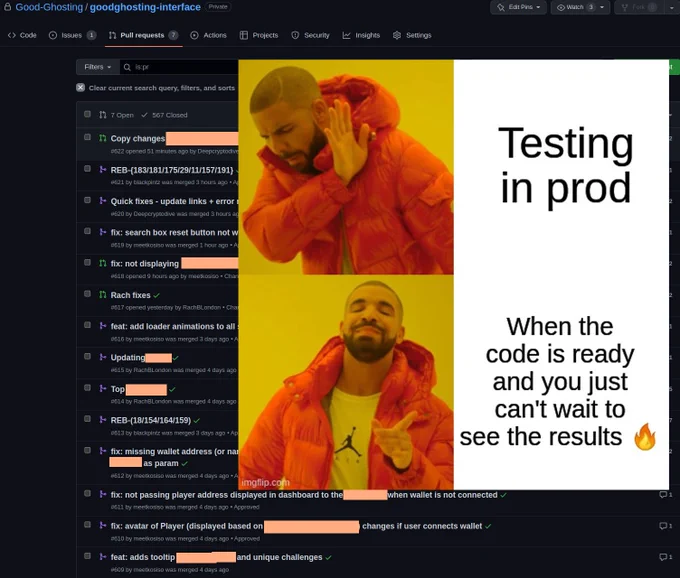Click the Good-Ghosting organization link
Screen dimensions: 680x578
tap(49, 7)
